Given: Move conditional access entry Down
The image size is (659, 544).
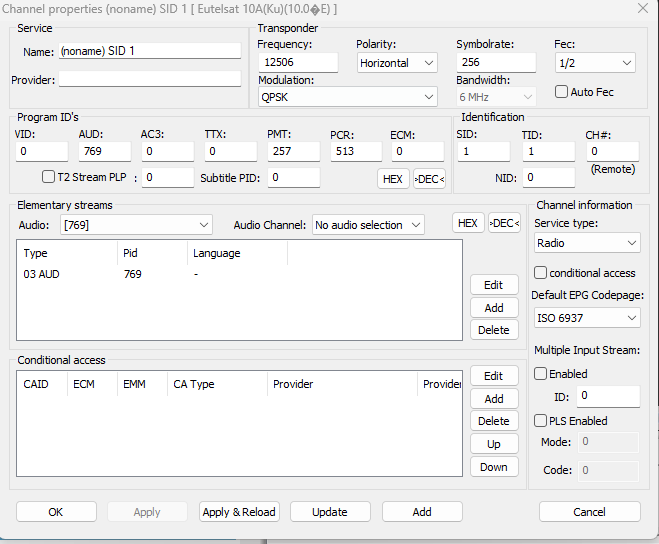Looking at the screenshot, I should tap(494, 467).
